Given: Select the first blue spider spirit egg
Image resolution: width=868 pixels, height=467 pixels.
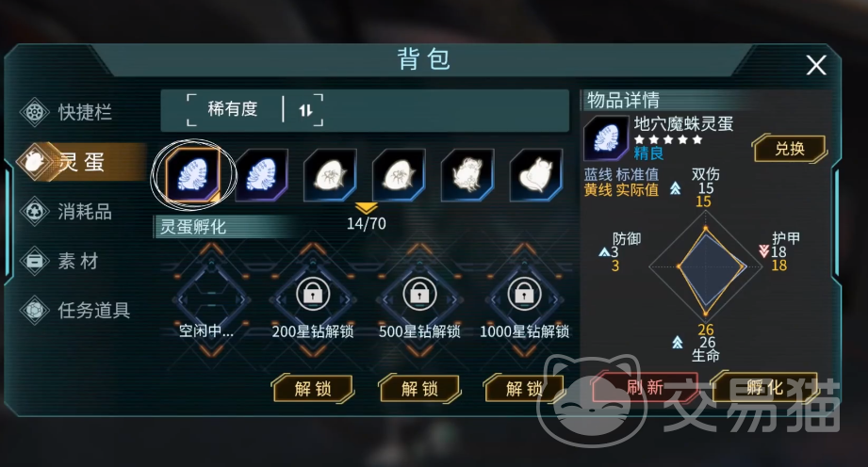Looking at the screenshot, I should tap(193, 174).
